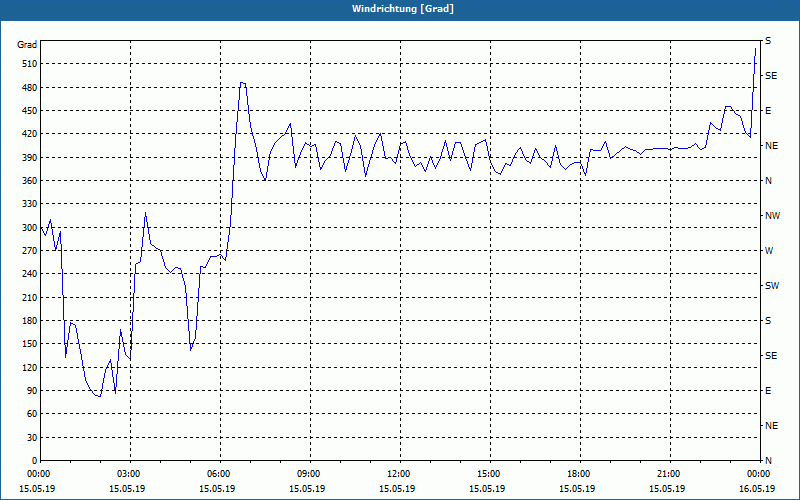Pick the 180 label on the degree axis
This screenshot has height=500, width=800.
coord(30,320)
